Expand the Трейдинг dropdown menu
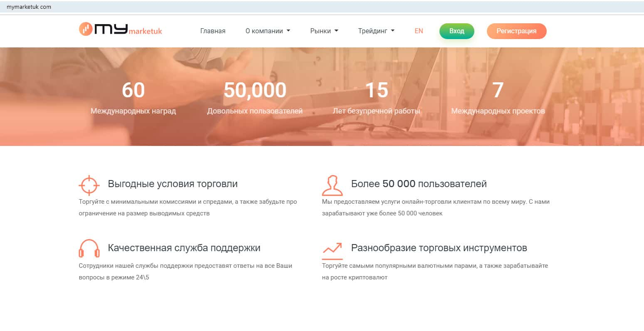644x331 pixels. point(376,31)
